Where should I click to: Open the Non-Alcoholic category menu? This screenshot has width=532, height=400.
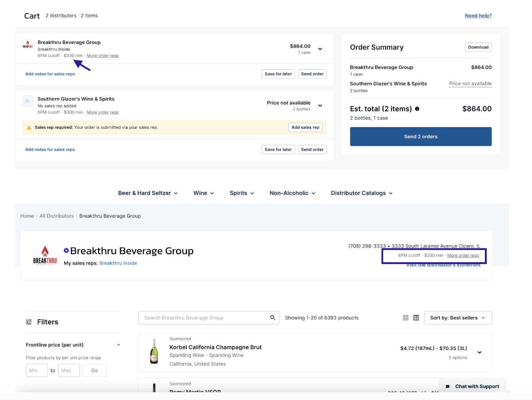point(293,193)
